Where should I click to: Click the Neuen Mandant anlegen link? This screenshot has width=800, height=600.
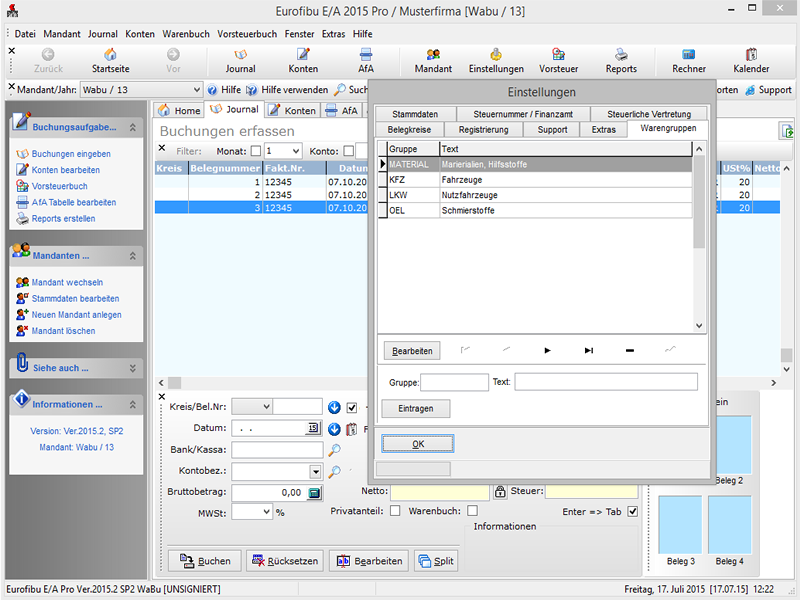[77, 315]
